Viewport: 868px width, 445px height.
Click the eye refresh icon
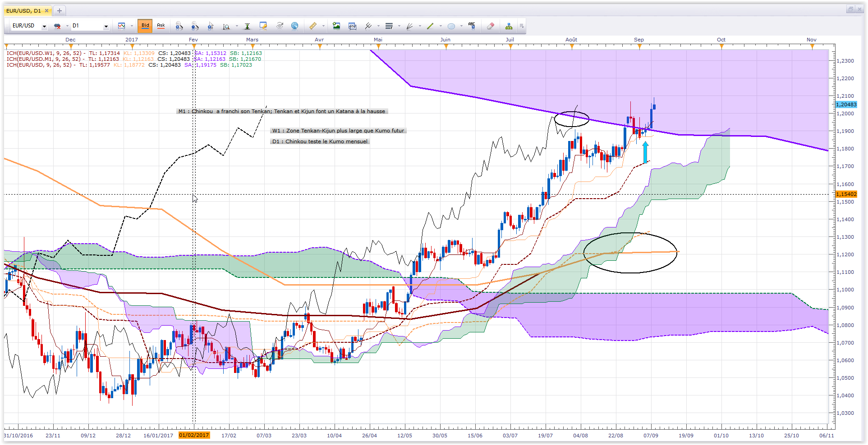[280, 26]
